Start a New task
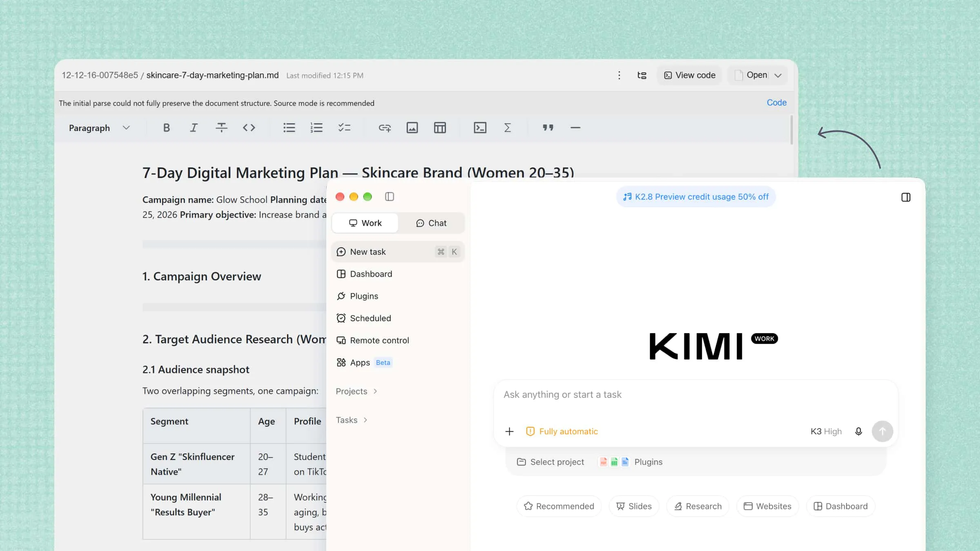This screenshot has width=980, height=551. point(398,252)
